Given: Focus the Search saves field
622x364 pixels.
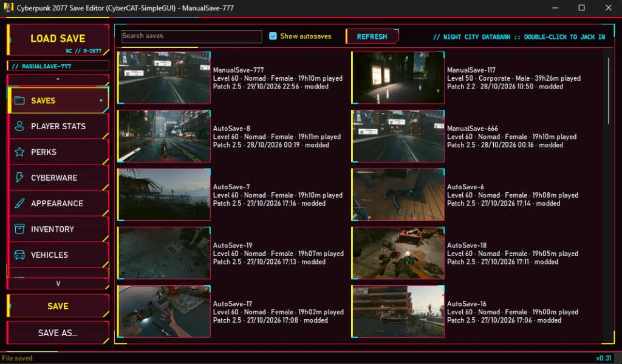Looking at the screenshot, I should click(x=191, y=36).
